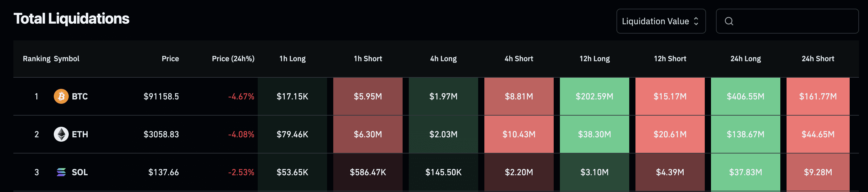
Task: Click the Solana logo icon
Action: point(61,172)
